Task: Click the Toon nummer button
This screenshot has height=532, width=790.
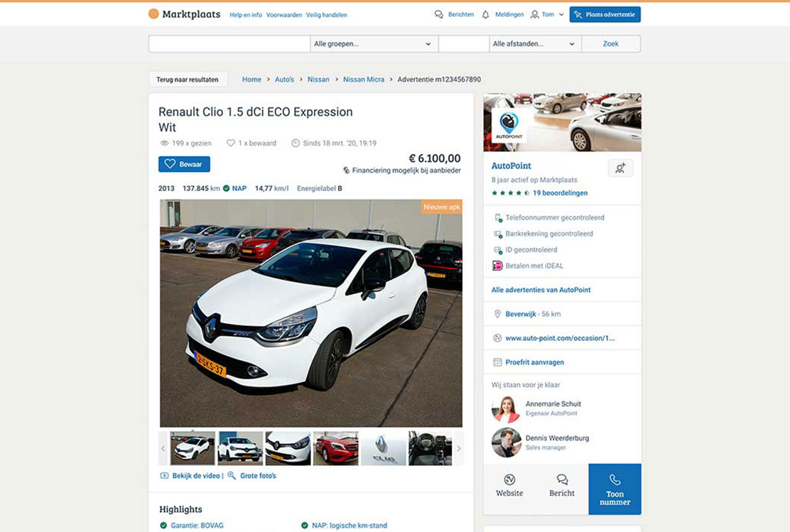Action: [615, 489]
